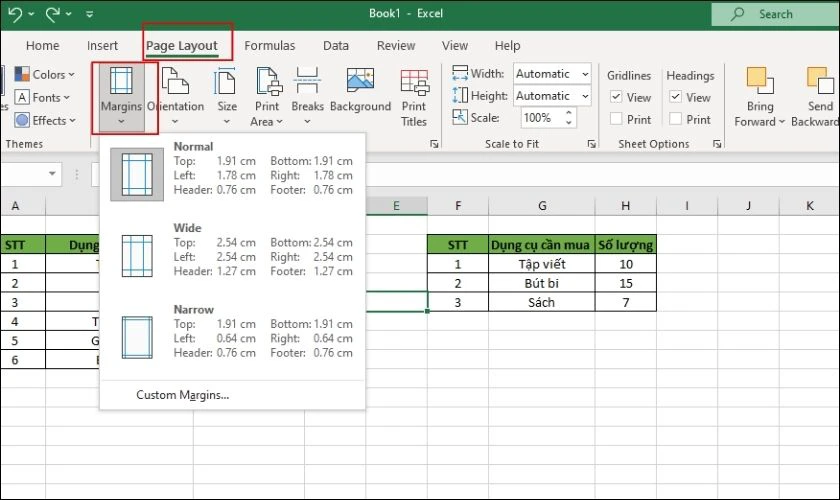Increase Scale with the up stepper arrow
Image resolution: width=840 pixels, height=500 pixels.
[569, 113]
